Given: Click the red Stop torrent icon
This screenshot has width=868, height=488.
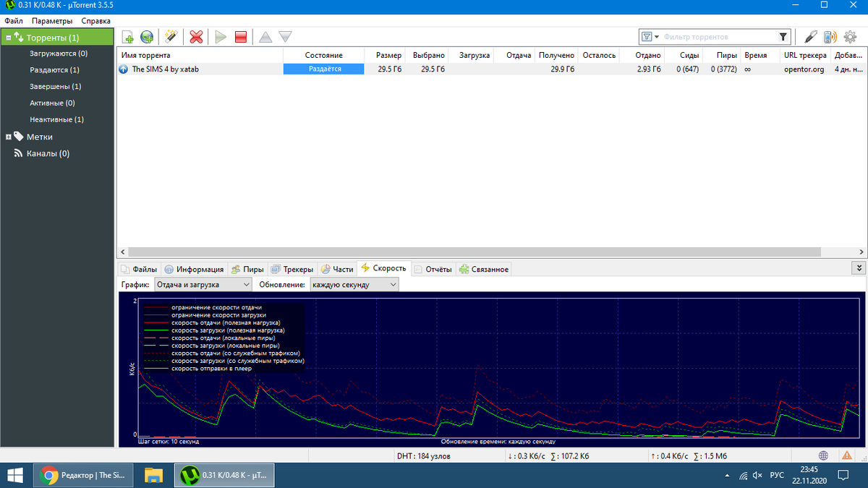Looking at the screenshot, I should [241, 36].
